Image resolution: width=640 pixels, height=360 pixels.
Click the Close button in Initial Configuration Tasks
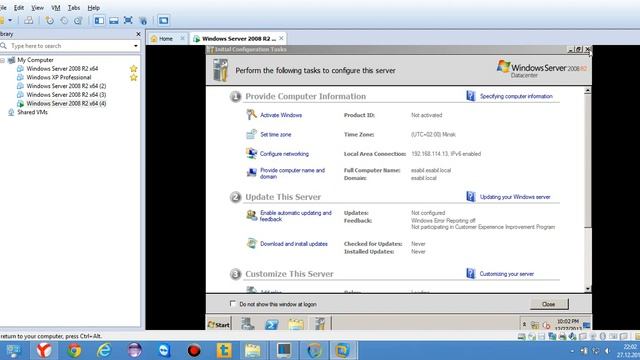tap(549, 304)
